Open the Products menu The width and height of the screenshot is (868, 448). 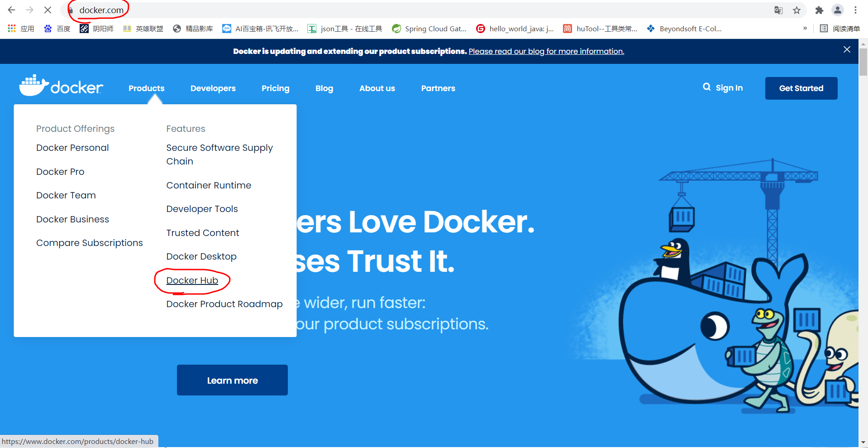tap(146, 88)
